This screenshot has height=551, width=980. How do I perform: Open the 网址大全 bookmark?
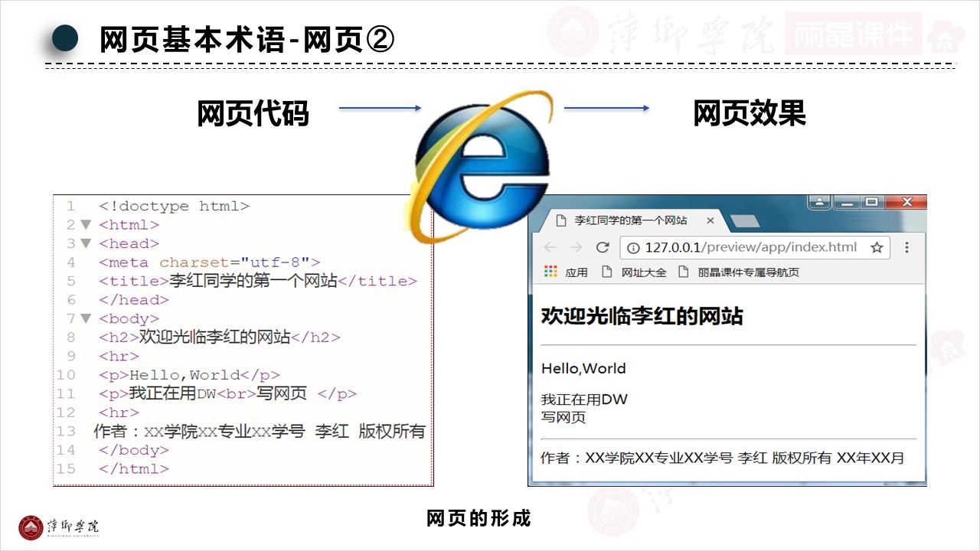click(x=634, y=272)
